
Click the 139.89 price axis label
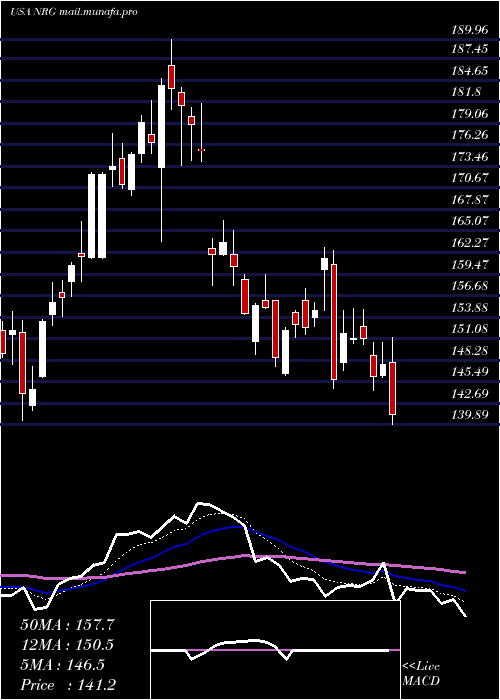pyautogui.click(x=469, y=415)
